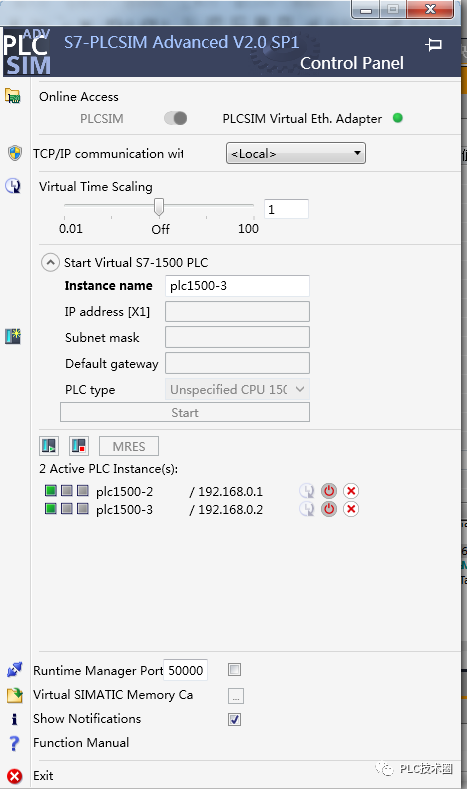
Task: Click the PLCSIM label near the switch
Action: 102,119
